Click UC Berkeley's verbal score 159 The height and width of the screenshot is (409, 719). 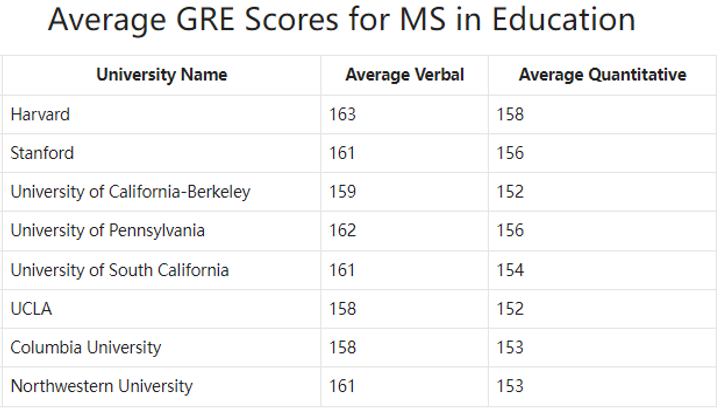pyautogui.click(x=342, y=192)
